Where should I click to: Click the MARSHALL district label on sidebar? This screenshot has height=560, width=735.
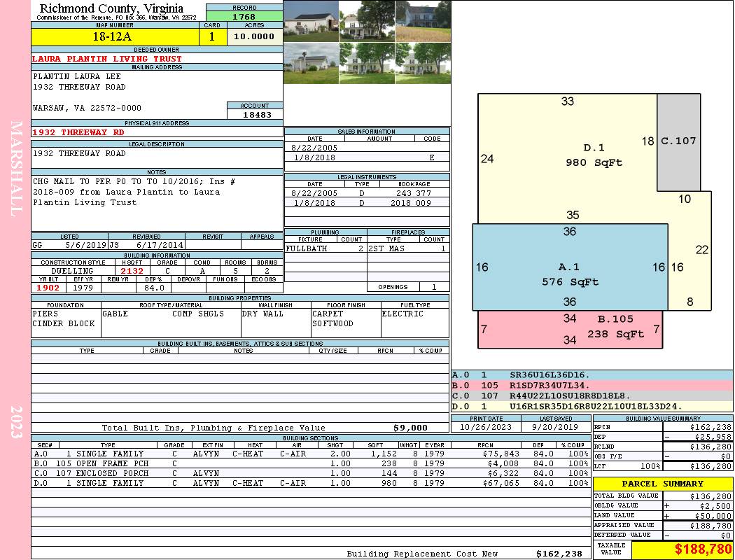coord(15,169)
